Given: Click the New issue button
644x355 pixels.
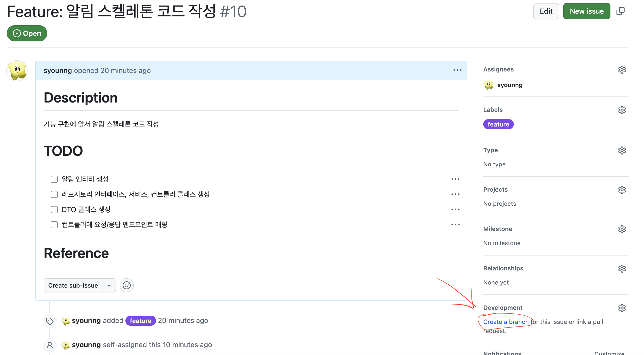Looking at the screenshot, I should point(586,11).
